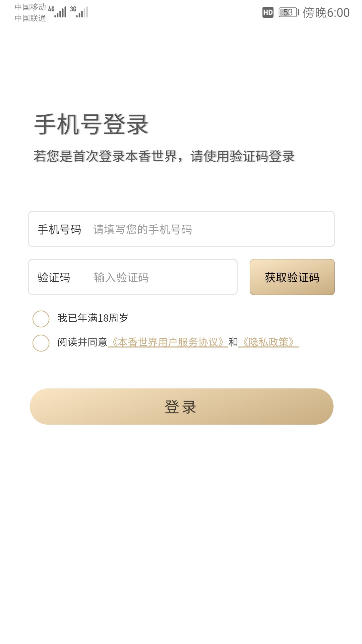The height and width of the screenshot is (644, 362).
Task: Tap the 若您是首次登录本香世界 subtitle text
Action: point(164,156)
